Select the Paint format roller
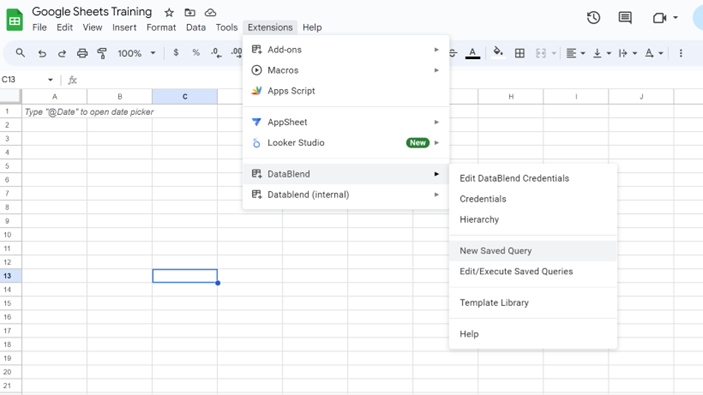 coord(102,53)
